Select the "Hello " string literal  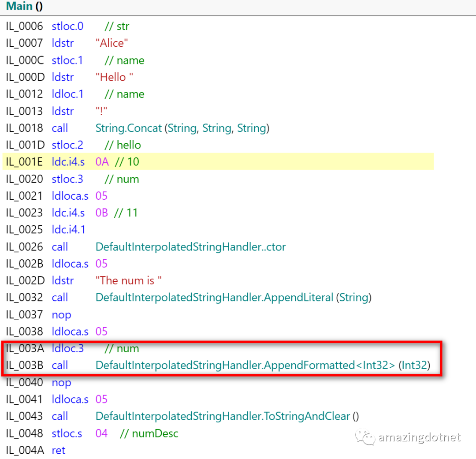[114, 77]
